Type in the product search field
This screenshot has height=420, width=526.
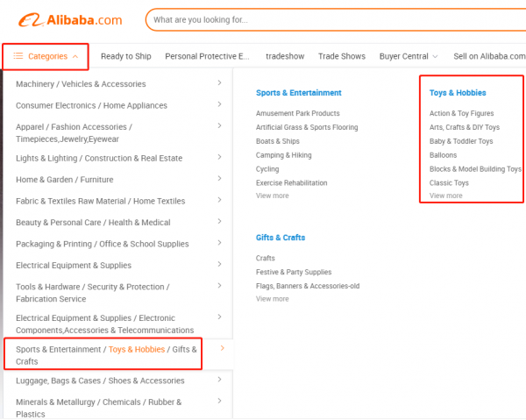coord(333,19)
